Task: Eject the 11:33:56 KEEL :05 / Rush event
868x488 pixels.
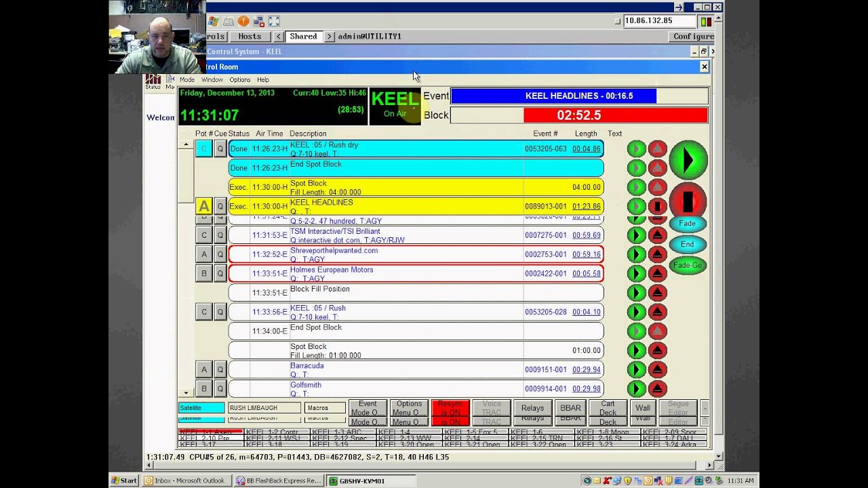Action: [657, 312]
